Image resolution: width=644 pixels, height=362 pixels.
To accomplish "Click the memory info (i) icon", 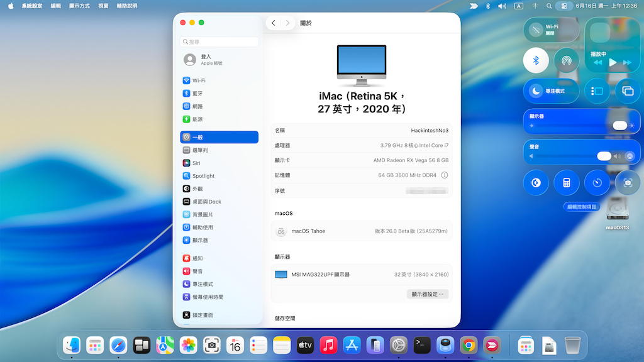I will 445,175.
